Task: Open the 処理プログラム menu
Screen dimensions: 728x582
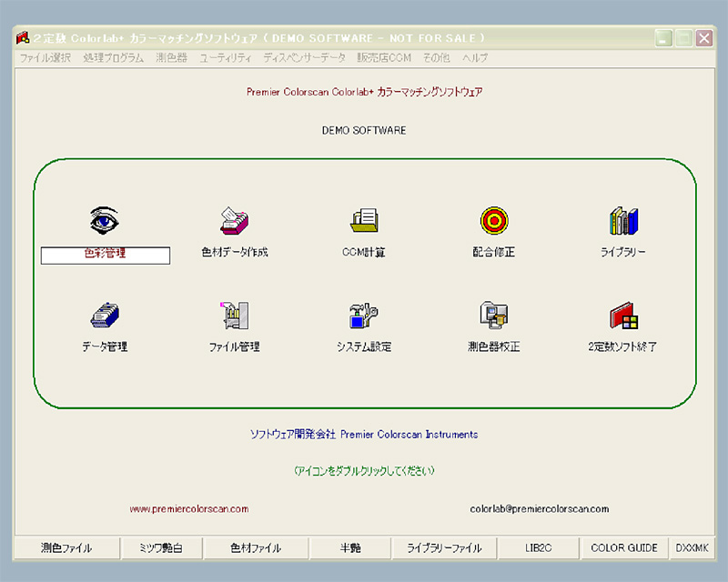Action: point(113,57)
